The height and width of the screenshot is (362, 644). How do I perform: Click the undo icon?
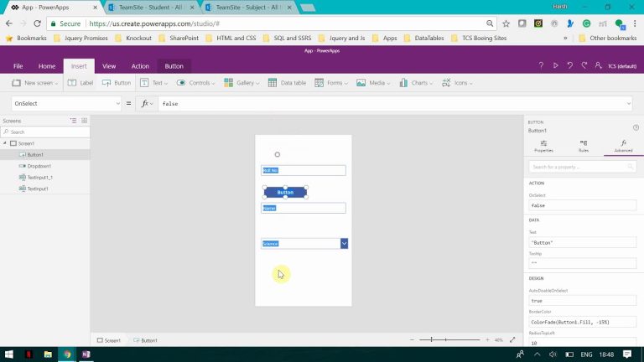(569, 65)
